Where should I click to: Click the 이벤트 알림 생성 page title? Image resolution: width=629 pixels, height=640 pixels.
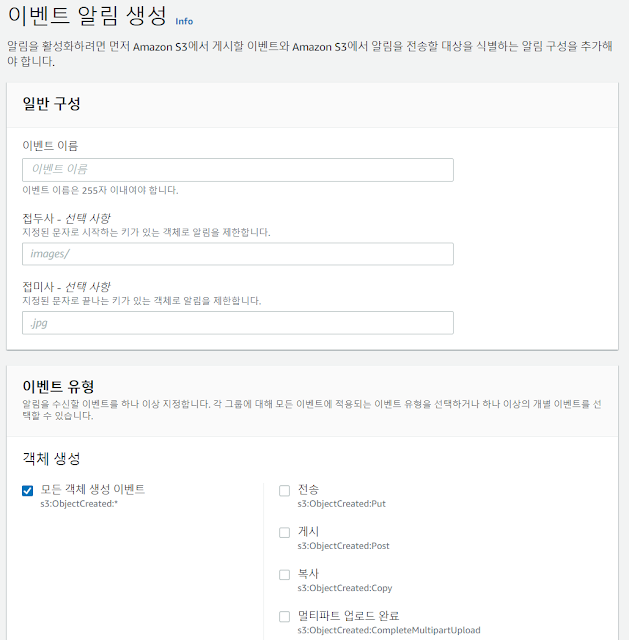pyautogui.click(x=87, y=16)
